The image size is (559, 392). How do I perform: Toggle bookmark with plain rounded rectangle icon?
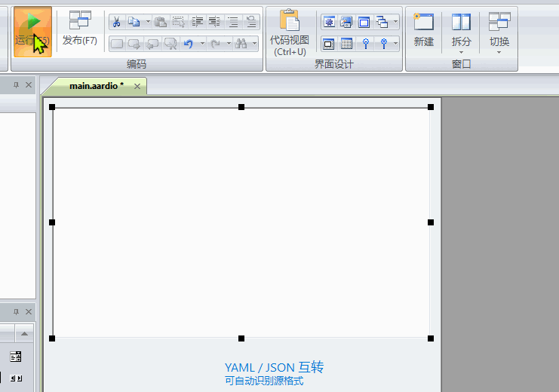click(117, 44)
